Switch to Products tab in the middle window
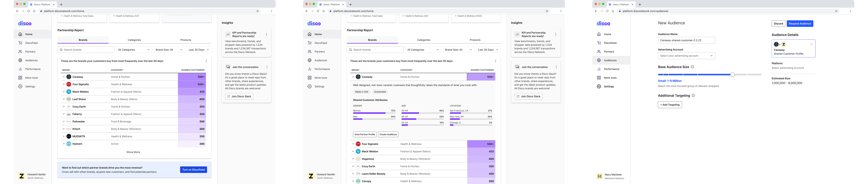 tap(475, 40)
